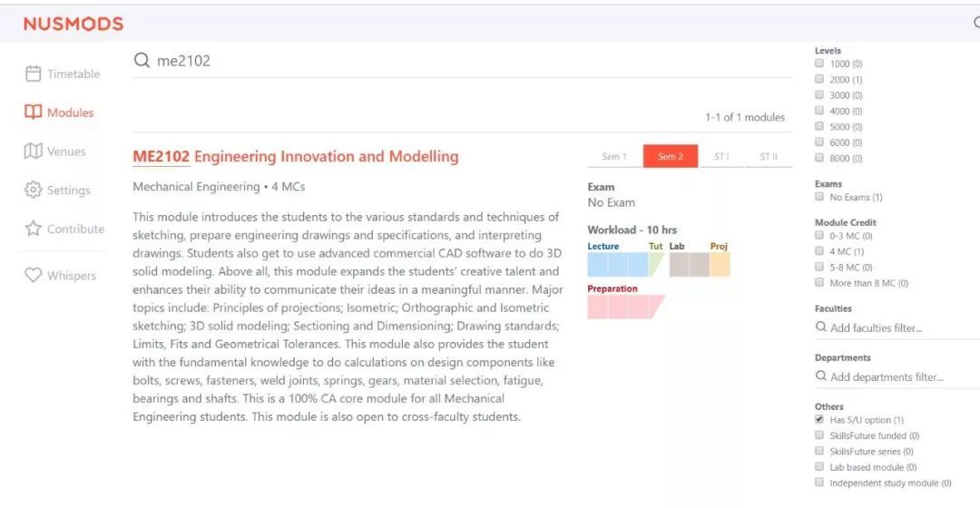Click the Whispers heart icon
980x508 pixels.
33,275
